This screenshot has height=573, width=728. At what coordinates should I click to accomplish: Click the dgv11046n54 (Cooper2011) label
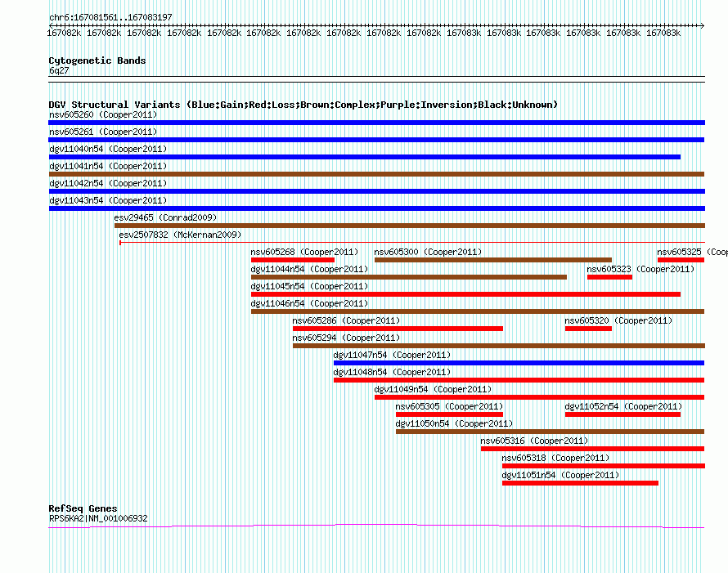click(309, 303)
